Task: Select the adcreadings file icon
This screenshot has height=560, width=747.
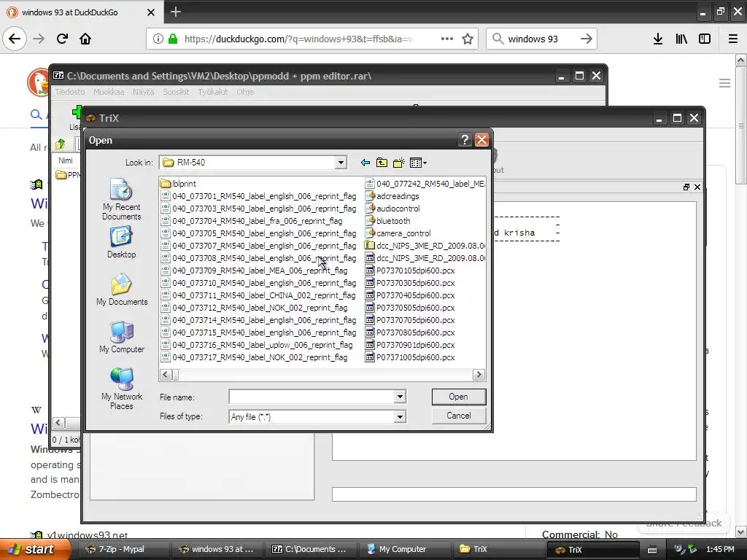Action: [370, 195]
